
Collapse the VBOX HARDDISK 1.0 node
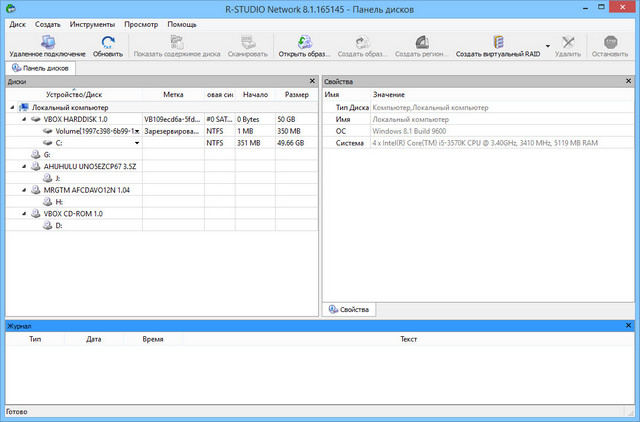(x=24, y=119)
